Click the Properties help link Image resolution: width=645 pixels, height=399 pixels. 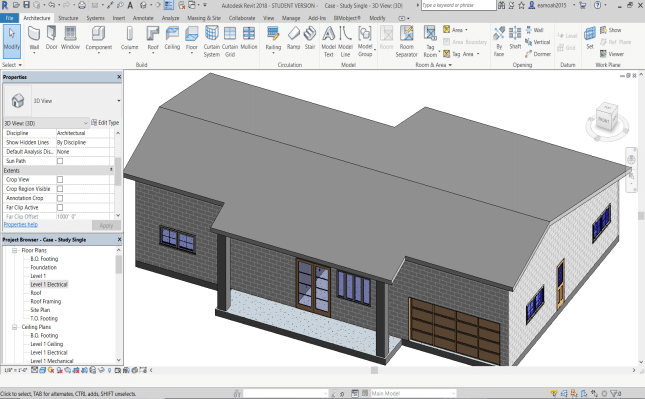pyautogui.click(x=21, y=225)
